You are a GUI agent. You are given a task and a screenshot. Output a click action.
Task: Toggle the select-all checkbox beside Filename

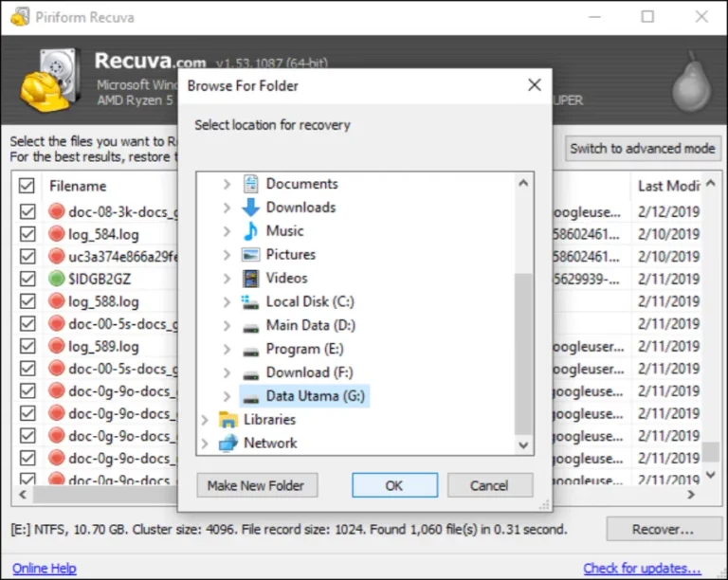click(27, 186)
